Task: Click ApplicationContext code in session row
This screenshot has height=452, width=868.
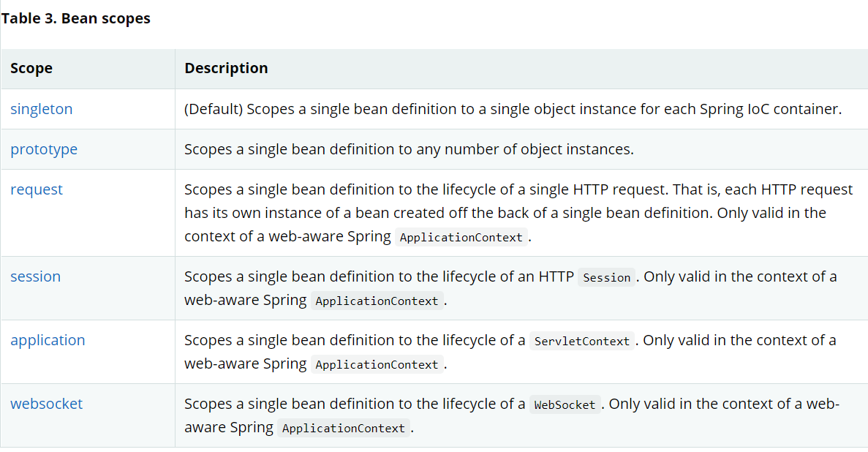Action: point(377,301)
